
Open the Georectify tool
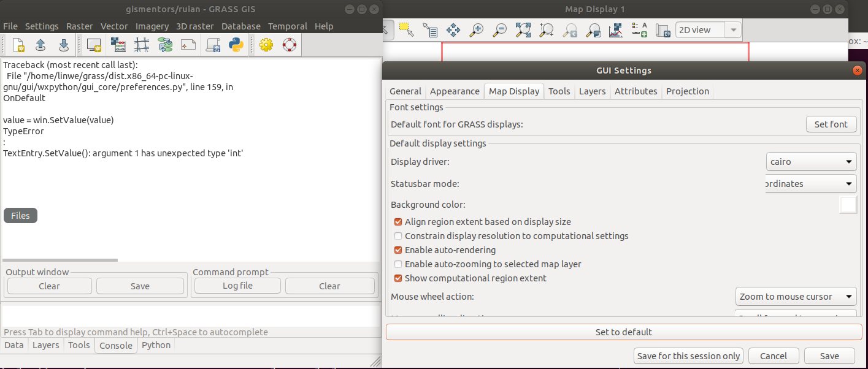[x=142, y=44]
